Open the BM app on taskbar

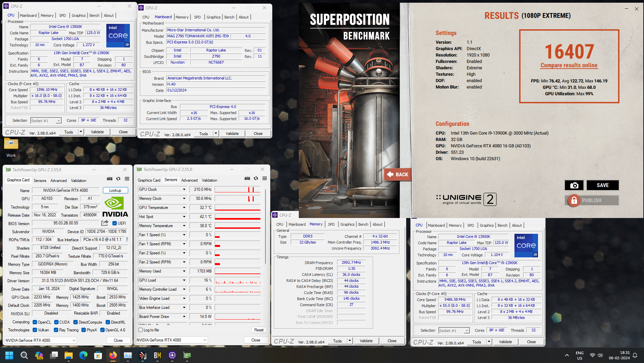[157, 355]
